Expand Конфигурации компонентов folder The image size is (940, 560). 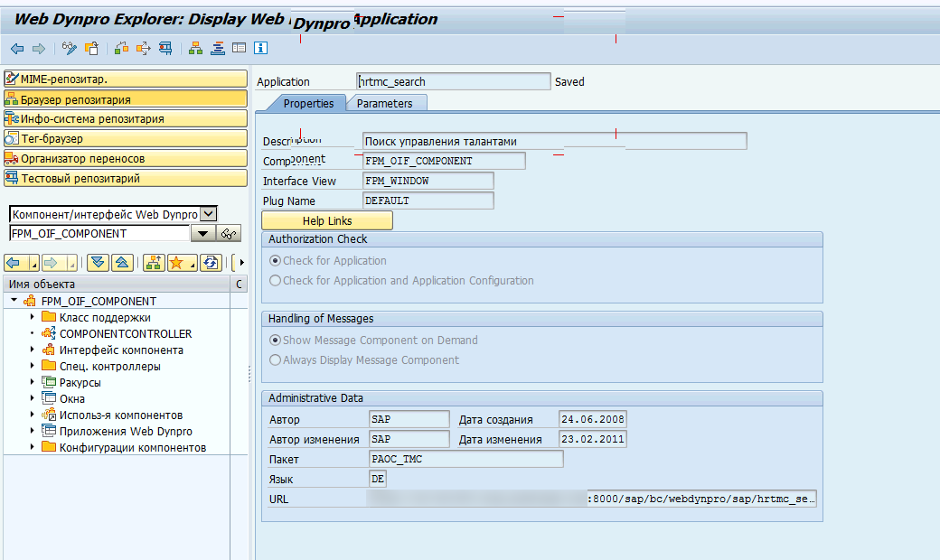click(x=33, y=447)
